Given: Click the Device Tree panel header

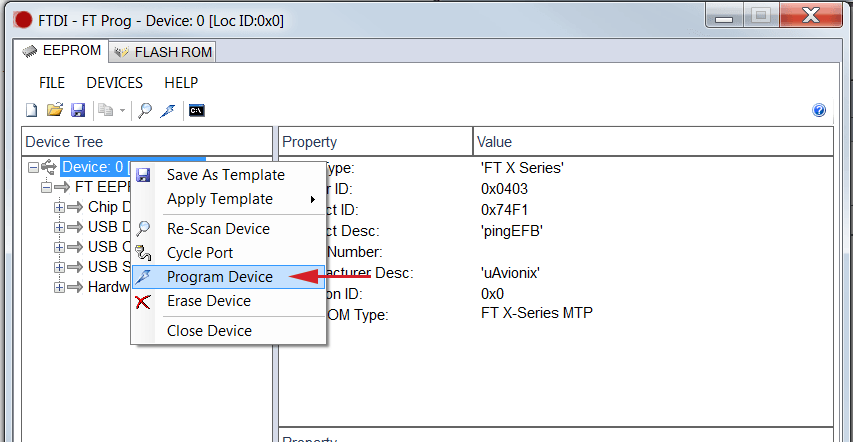Looking at the screenshot, I should [x=147, y=142].
